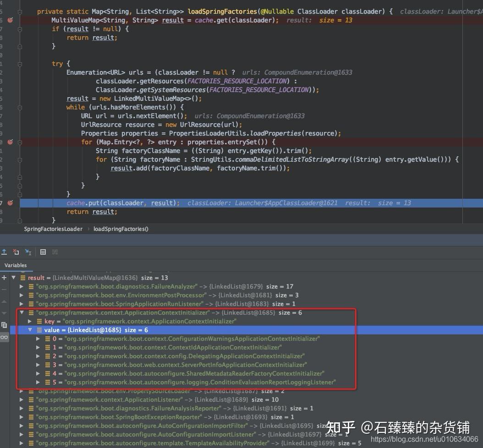This screenshot has width=483, height=448.
Task: Click the Run to Cursor icon
Action: 28,252
